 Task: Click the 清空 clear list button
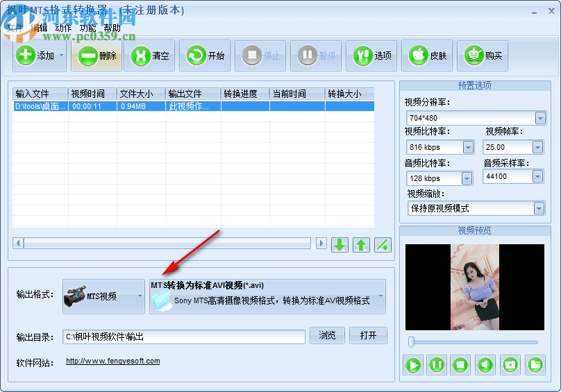(x=149, y=56)
